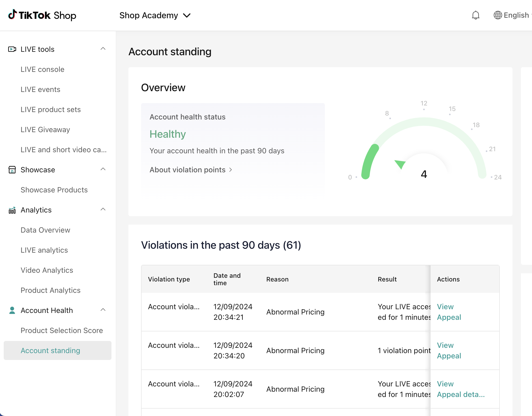The image size is (532, 416).
Task: Collapse the Analytics section chevron
Action: 103,210
